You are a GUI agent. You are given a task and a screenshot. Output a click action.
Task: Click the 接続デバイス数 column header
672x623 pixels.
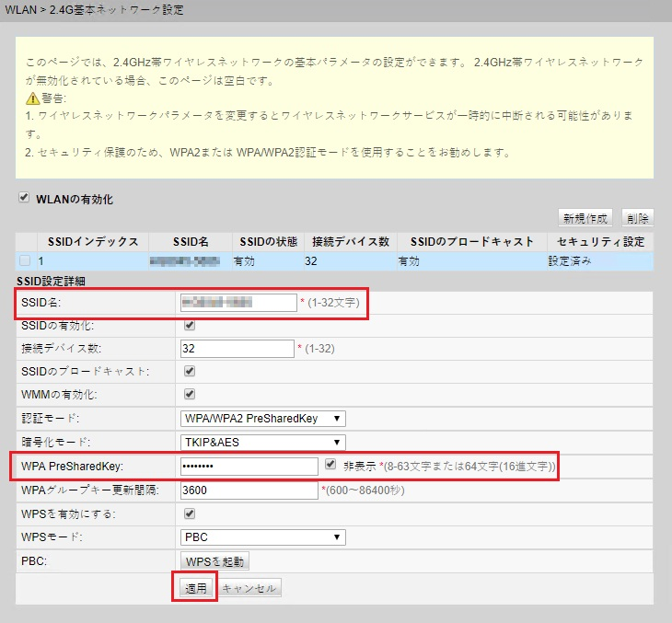(351, 242)
